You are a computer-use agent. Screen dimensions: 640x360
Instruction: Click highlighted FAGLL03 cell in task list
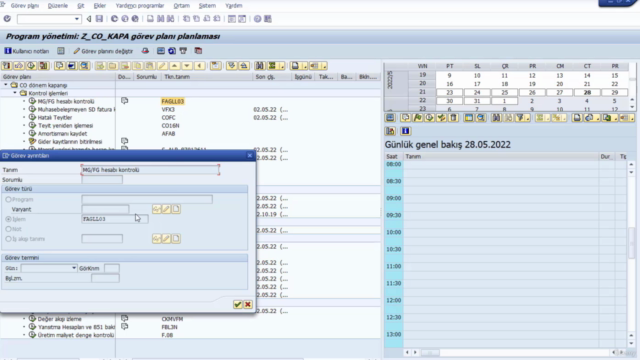pos(173,101)
